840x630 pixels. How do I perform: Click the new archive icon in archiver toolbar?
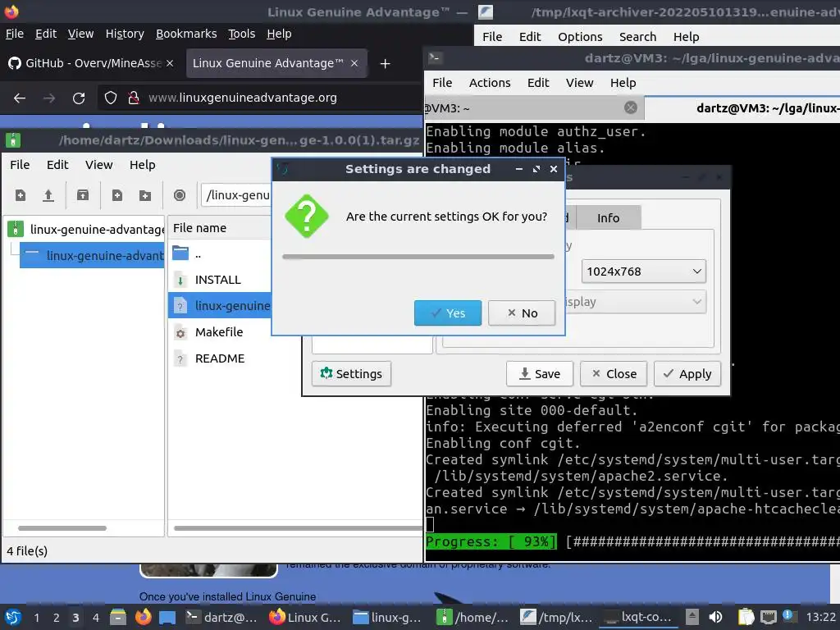[x=21, y=195]
